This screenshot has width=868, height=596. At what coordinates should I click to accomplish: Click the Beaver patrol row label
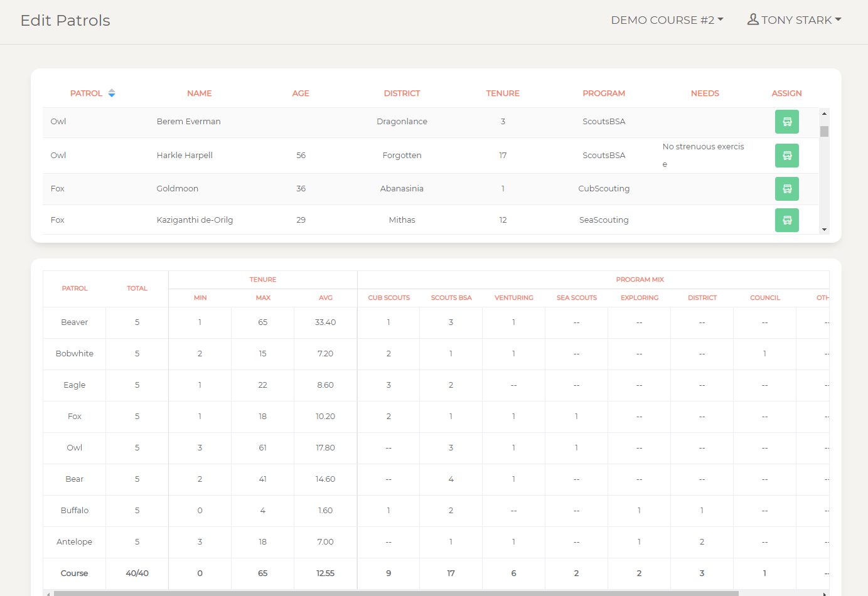tap(74, 322)
